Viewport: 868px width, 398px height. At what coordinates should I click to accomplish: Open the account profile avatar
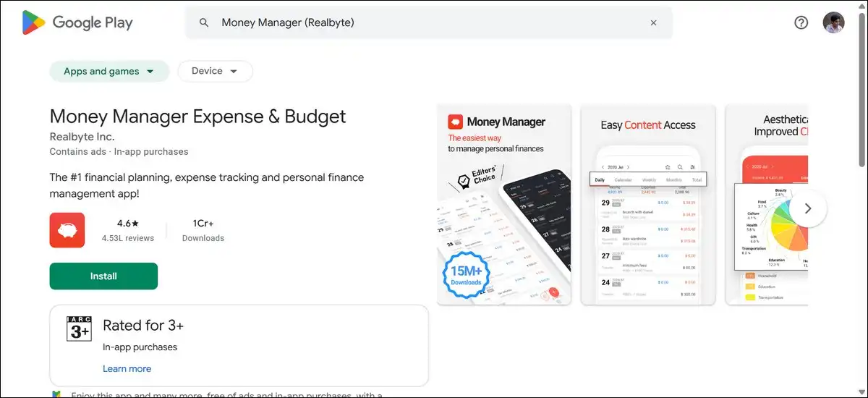[x=834, y=22]
